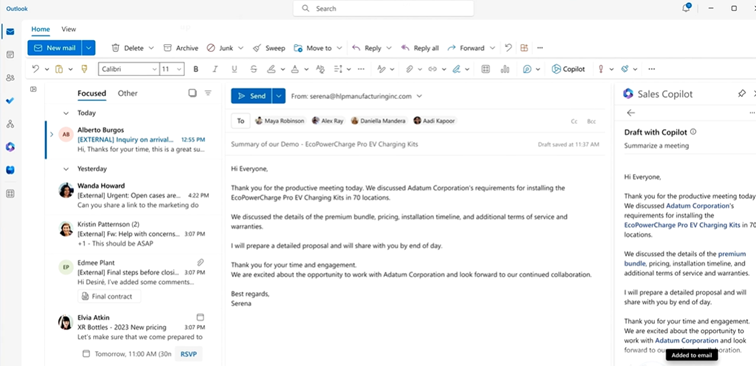Click the Delete trash icon
756x366 pixels.
point(115,48)
